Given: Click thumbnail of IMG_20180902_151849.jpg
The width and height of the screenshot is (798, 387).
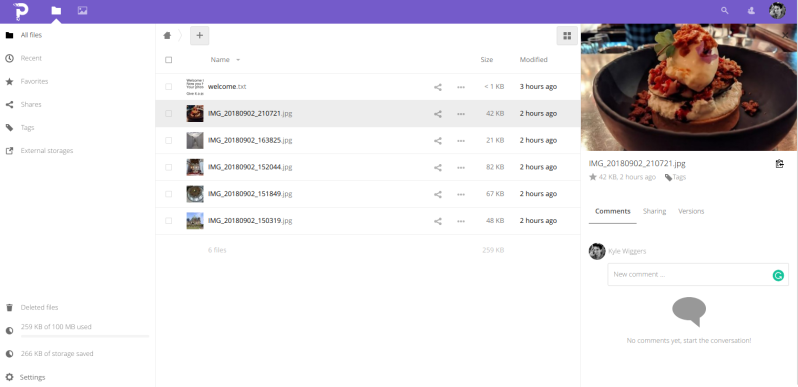Looking at the screenshot, I should pos(195,194).
